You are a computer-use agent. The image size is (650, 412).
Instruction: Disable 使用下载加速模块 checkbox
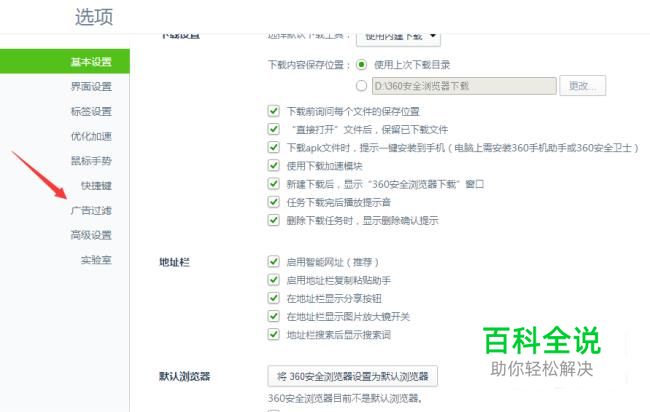coord(274,165)
